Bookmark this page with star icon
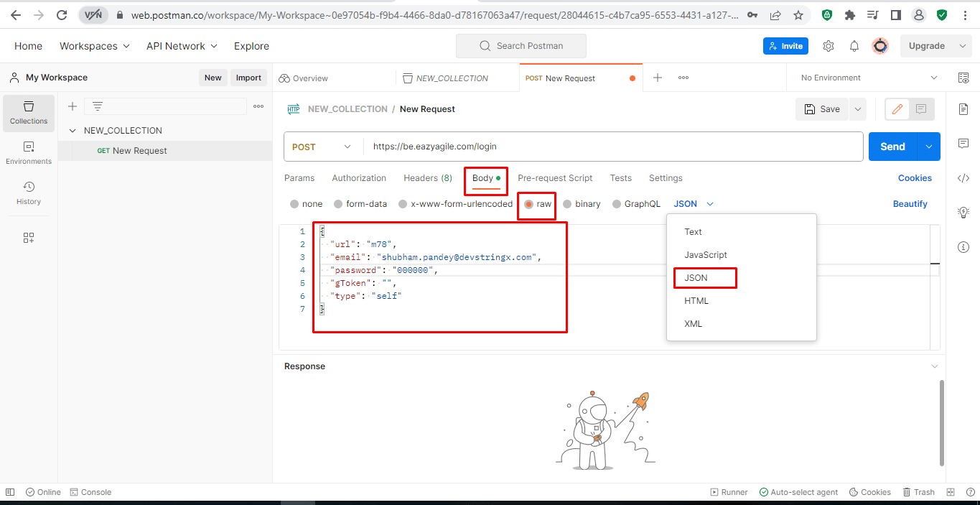 click(x=798, y=14)
